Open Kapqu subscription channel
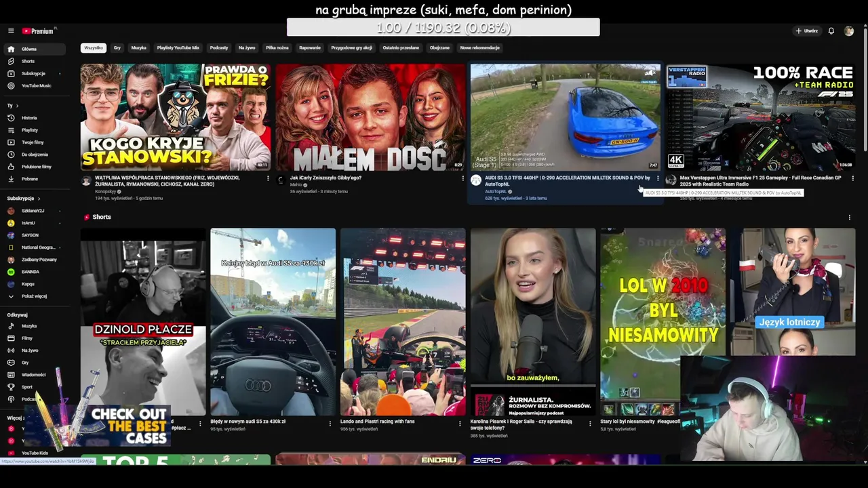The width and height of the screenshot is (868, 488). pyautogui.click(x=28, y=284)
